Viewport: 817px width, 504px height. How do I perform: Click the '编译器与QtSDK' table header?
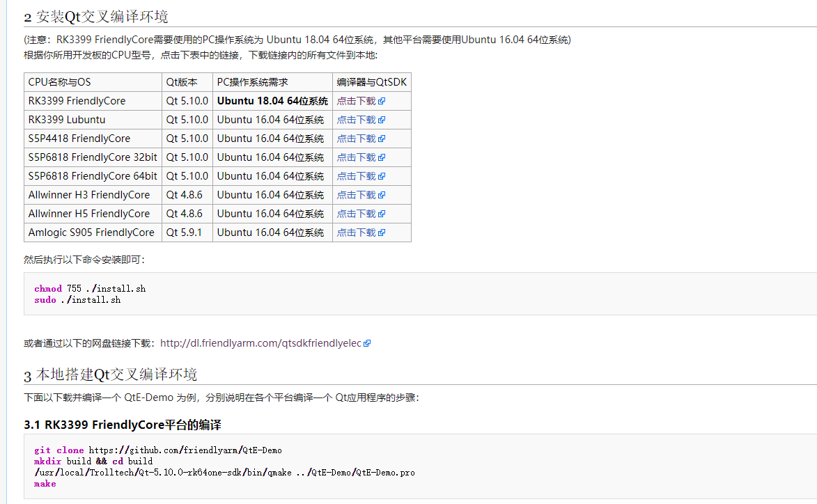[372, 82]
